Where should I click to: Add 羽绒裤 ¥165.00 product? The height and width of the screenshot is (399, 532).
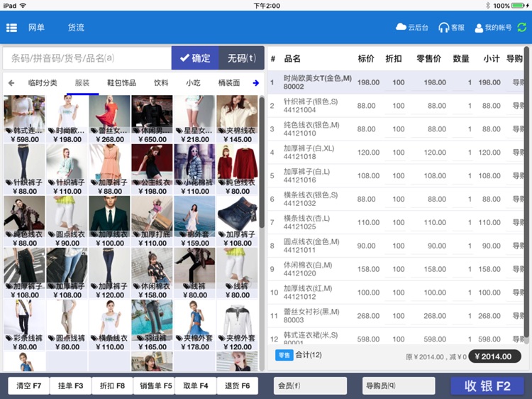point(152,325)
